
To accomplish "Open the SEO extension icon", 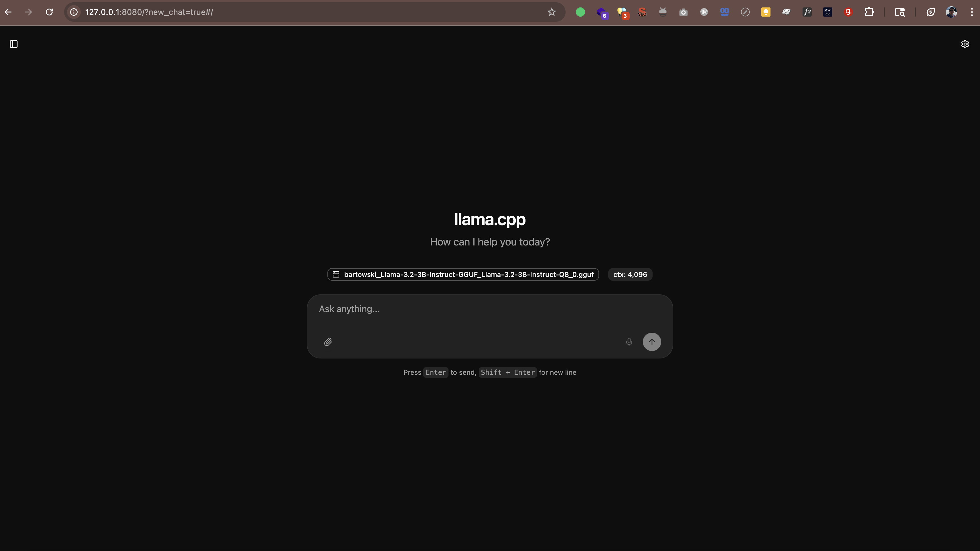I will 642,12.
